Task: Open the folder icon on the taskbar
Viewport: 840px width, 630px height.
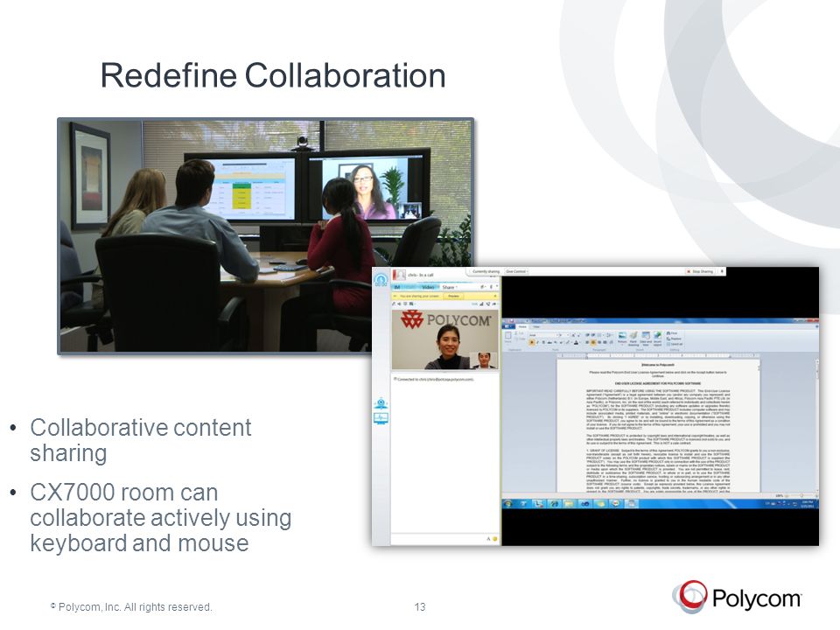Action: click(569, 504)
